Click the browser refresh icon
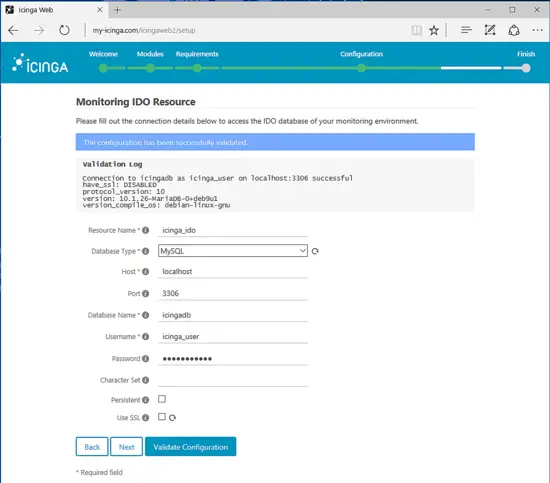 coord(64,30)
